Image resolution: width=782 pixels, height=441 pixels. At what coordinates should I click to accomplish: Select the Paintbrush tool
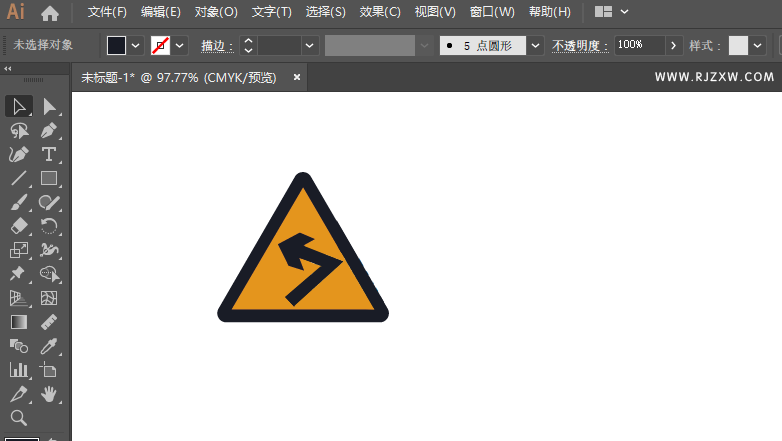coord(19,203)
